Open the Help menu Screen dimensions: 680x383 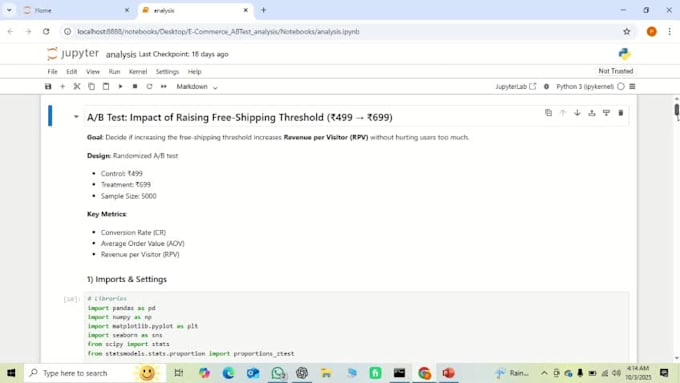point(194,72)
